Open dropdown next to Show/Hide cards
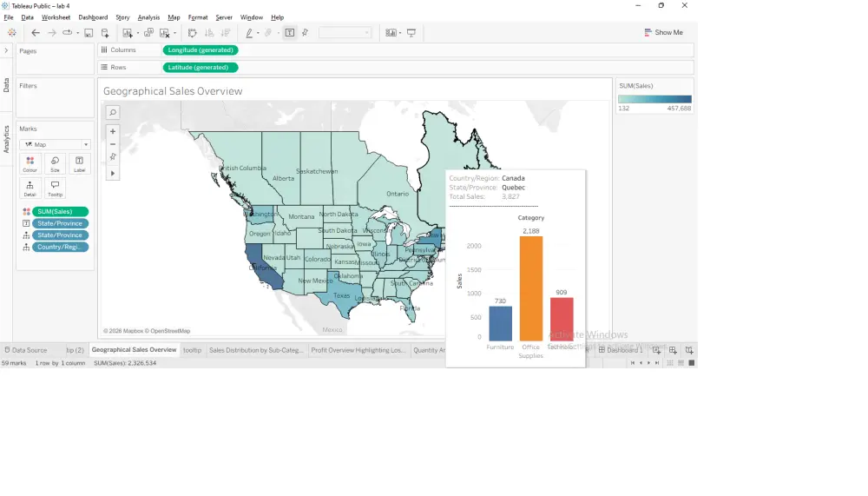 (400, 33)
